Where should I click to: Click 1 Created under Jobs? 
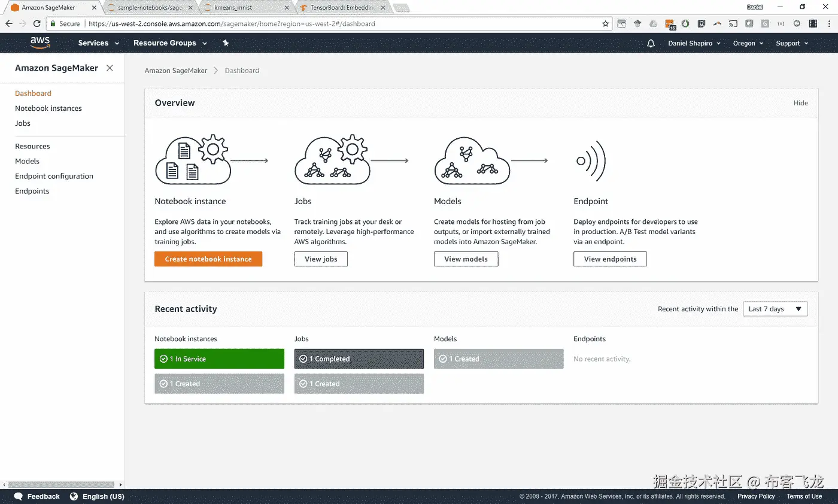359,384
